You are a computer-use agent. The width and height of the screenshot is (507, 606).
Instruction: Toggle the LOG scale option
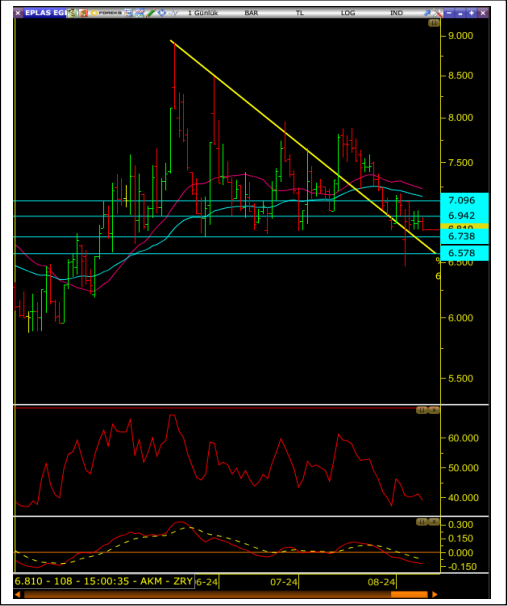click(348, 13)
